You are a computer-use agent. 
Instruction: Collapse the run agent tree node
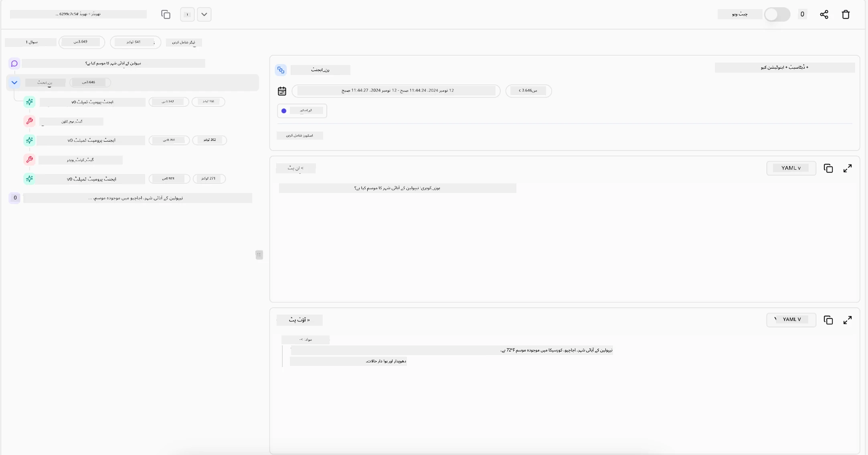point(14,83)
